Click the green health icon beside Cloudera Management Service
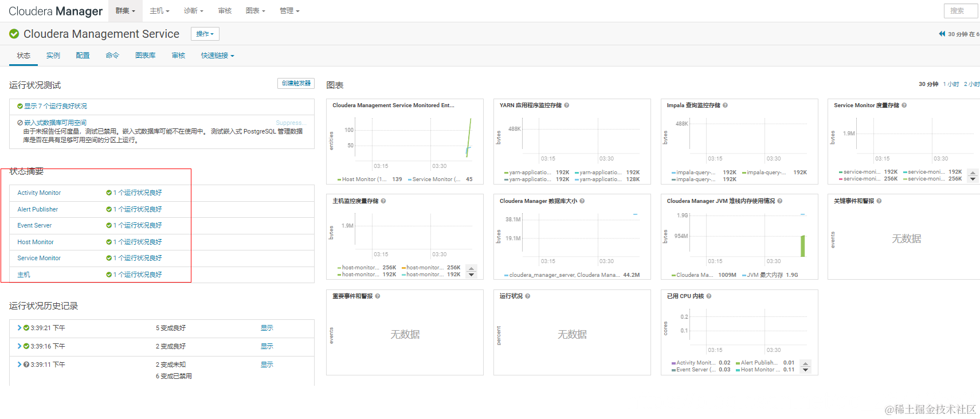The height and width of the screenshot is (419, 980). (x=14, y=34)
